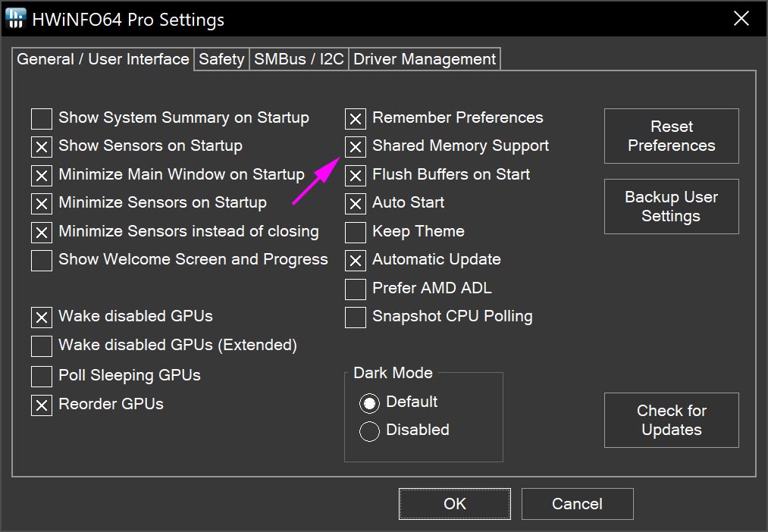The height and width of the screenshot is (532, 768).
Task: Select the Disabled Dark Mode radio button
Action: 369,430
